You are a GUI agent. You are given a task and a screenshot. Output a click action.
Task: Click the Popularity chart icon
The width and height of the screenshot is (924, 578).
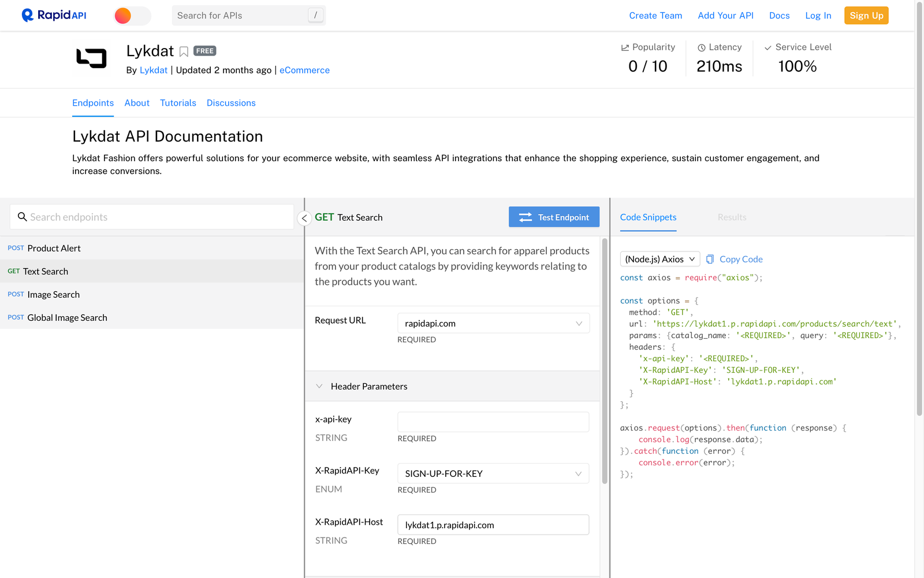(x=625, y=47)
